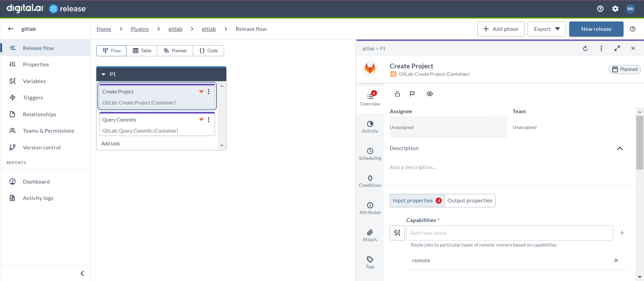Open the Scheduling panel tab
Screen dimensions: 644x281
pyautogui.click(x=370, y=154)
